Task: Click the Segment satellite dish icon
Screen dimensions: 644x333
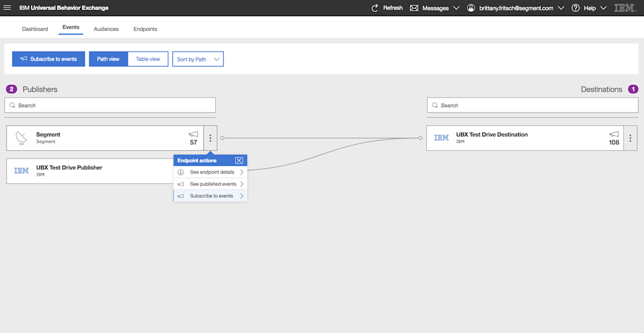Action: click(21, 138)
